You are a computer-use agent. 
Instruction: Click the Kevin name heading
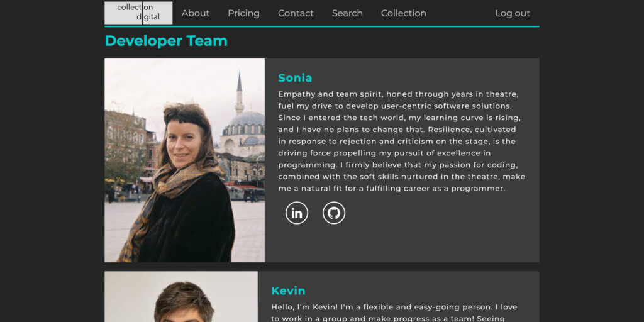click(x=288, y=291)
